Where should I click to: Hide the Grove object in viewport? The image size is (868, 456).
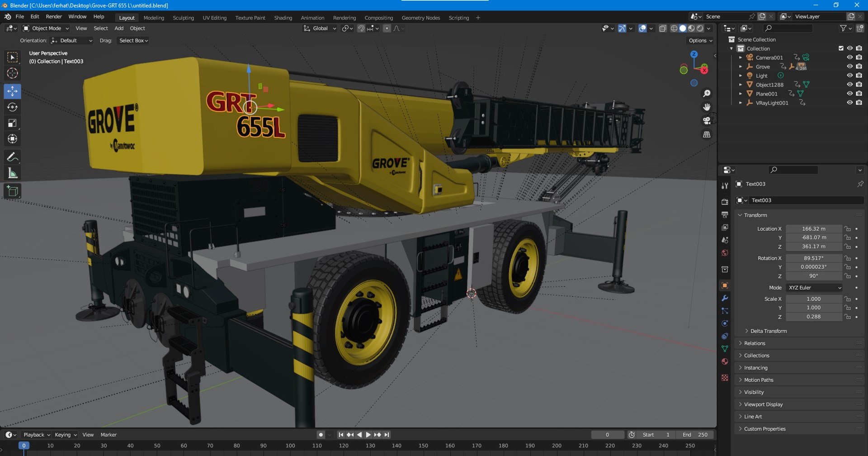tap(849, 66)
